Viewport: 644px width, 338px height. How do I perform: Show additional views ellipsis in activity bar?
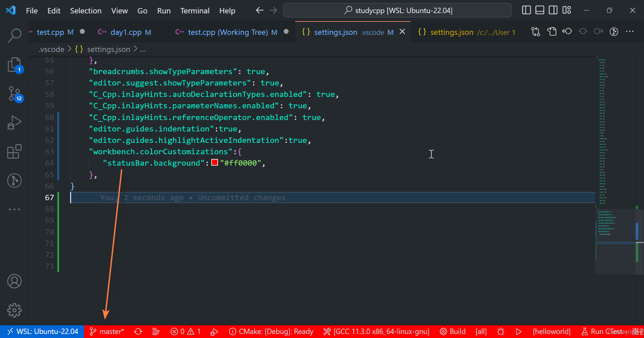click(x=14, y=209)
